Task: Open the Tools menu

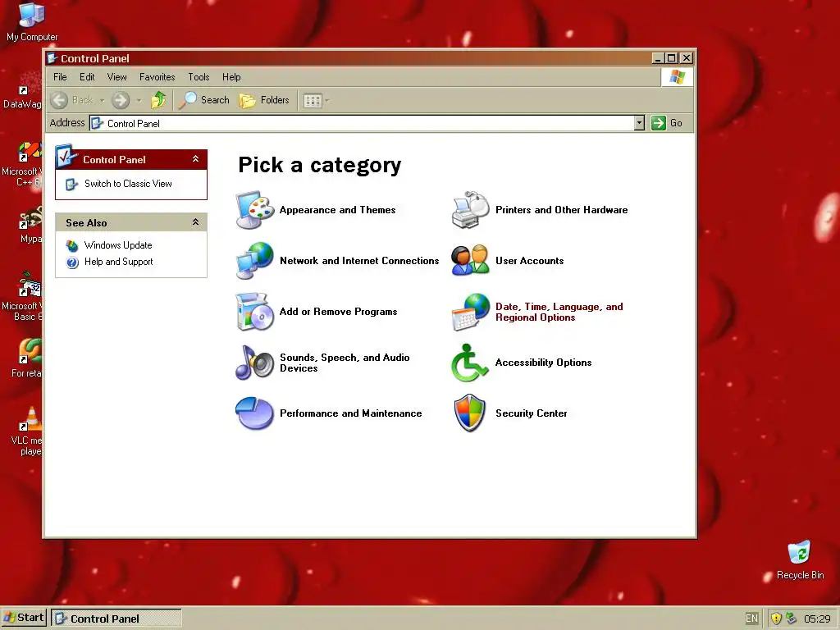Action: tap(199, 77)
